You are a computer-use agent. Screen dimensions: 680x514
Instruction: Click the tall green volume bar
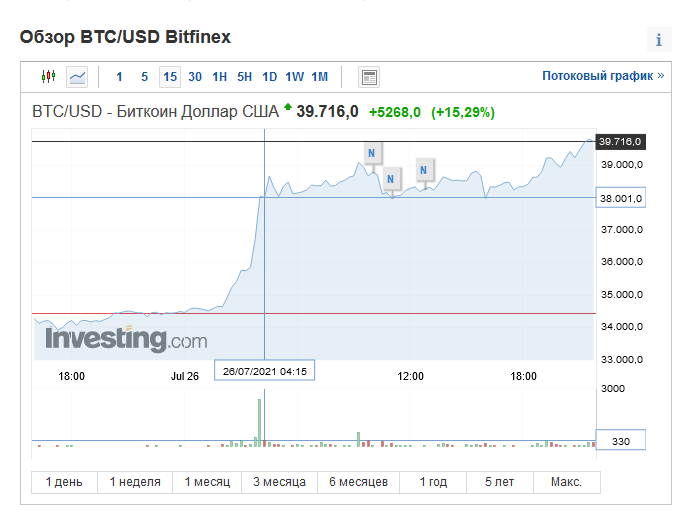pyautogui.click(x=259, y=422)
